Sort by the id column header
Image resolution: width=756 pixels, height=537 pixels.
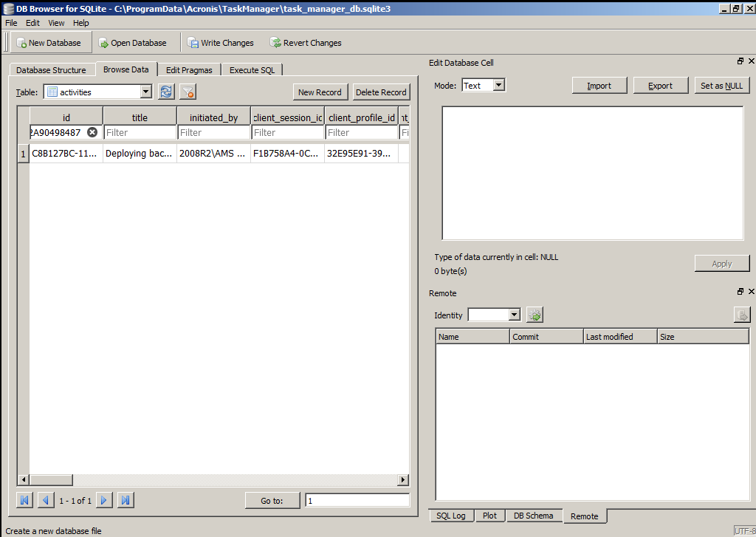click(x=66, y=117)
